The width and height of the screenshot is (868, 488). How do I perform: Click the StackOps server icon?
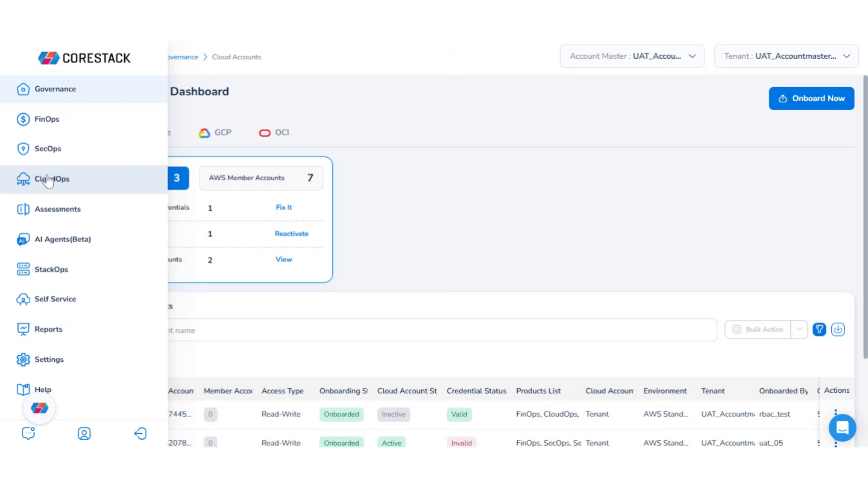pyautogui.click(x=23, y=269)
